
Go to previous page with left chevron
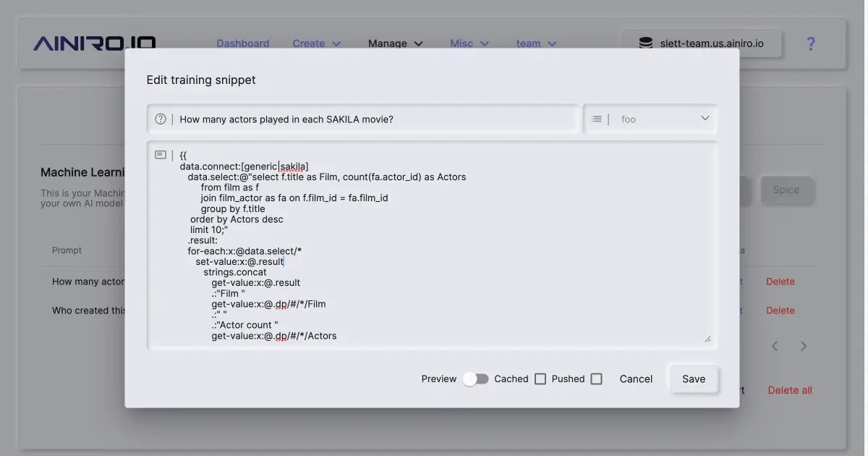click(x=775, y=346)
